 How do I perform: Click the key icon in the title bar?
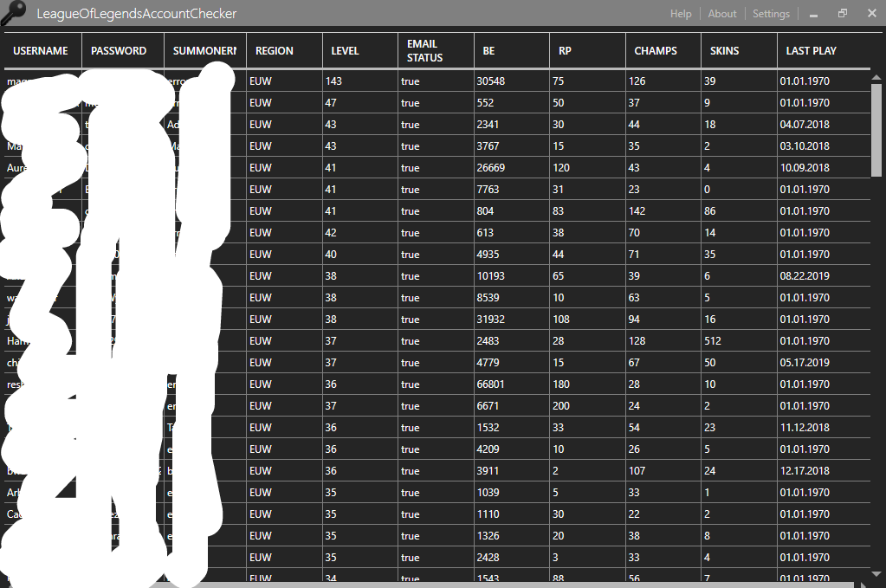(x=12, y=12)
